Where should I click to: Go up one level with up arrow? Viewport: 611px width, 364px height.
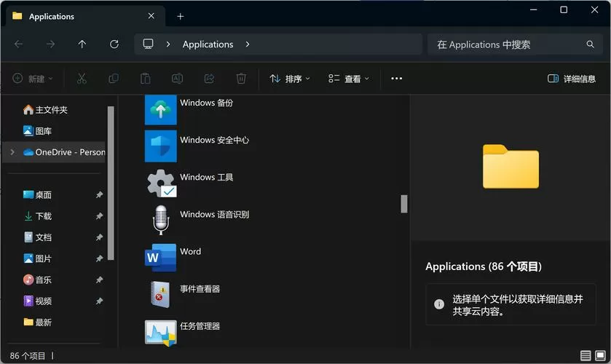(x=82, y=44)
